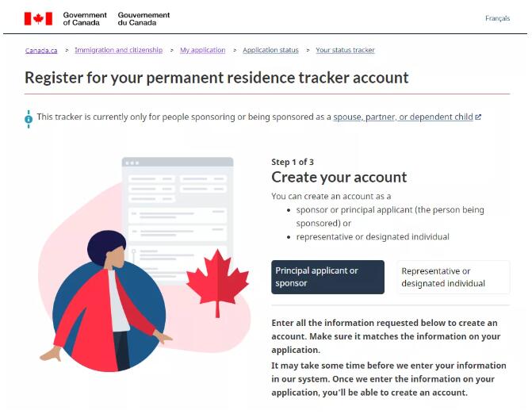Click the blue info icon beside tracker notice
532x414 pixels.
29,119
